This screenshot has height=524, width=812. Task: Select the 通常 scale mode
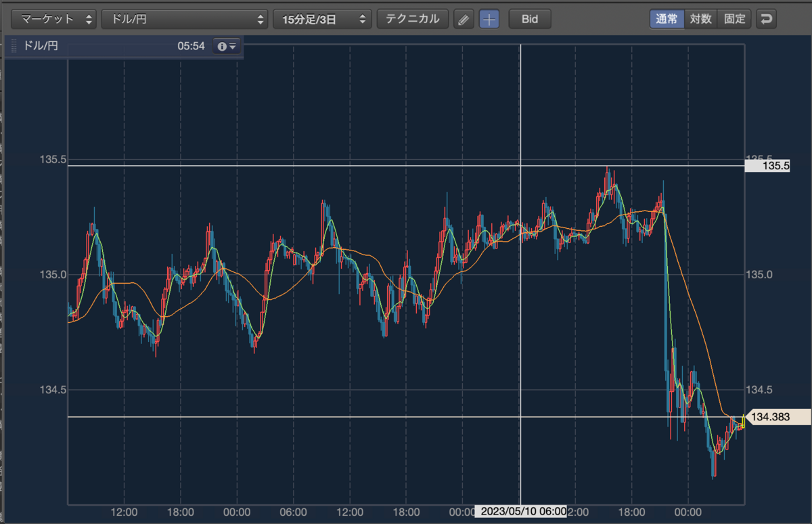[667, 19]
